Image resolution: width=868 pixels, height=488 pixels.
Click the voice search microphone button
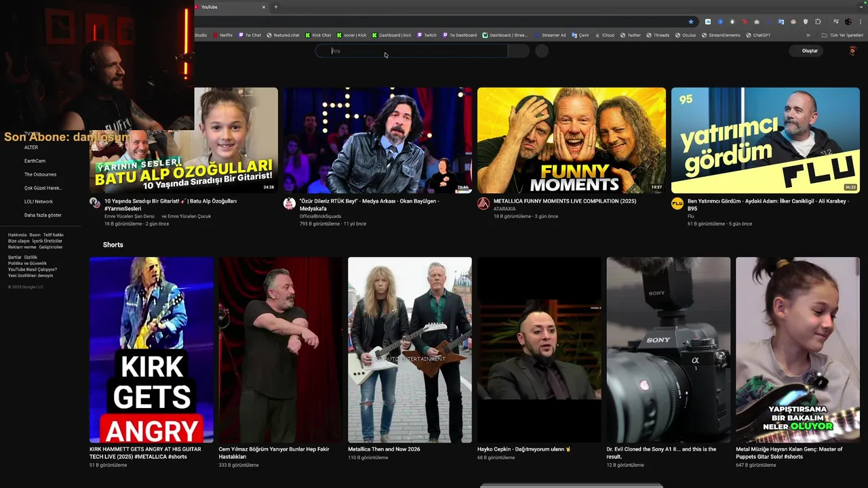[542, 51]
